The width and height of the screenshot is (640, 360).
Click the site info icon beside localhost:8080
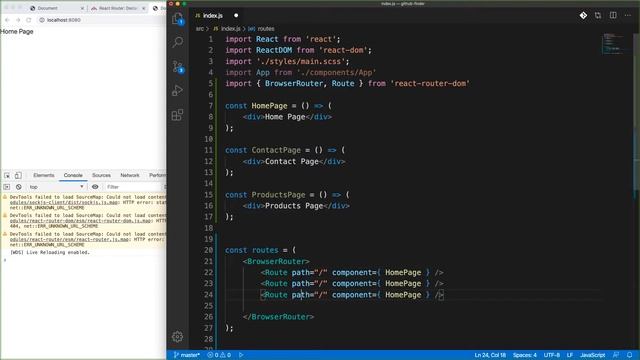(42, 20)
